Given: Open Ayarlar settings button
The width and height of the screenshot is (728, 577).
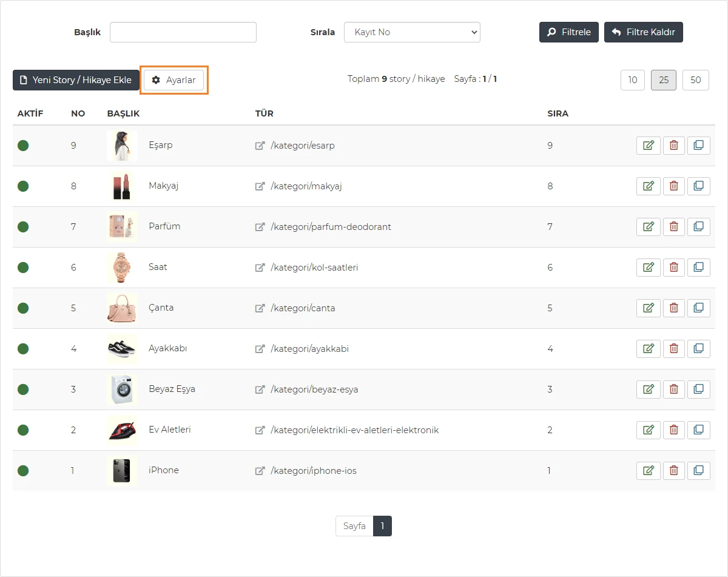Looking at the screenshot, I should (174, 80).
